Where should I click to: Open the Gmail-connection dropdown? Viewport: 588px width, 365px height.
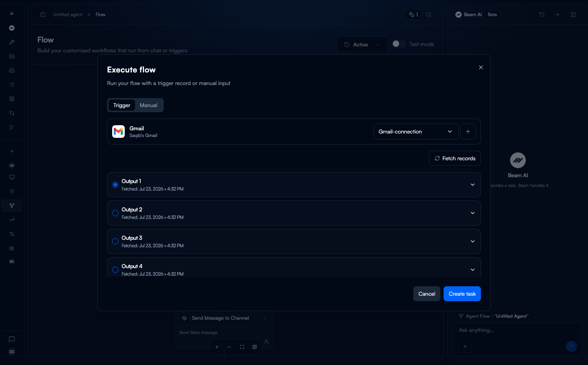click(x=416, y=132)
